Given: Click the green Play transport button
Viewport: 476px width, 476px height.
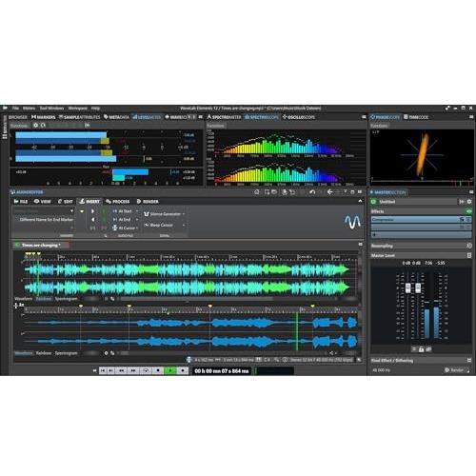Looking at the screenshot, I should click(x=170, y=370).
